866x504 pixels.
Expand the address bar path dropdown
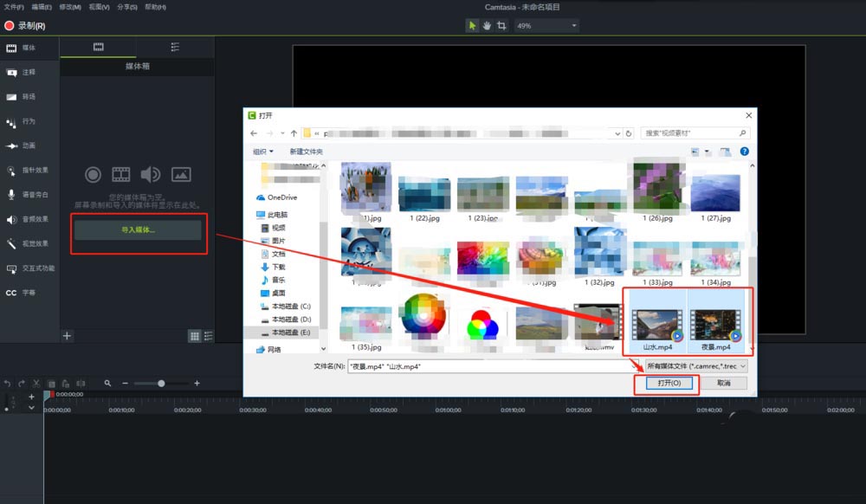point(617,133)
